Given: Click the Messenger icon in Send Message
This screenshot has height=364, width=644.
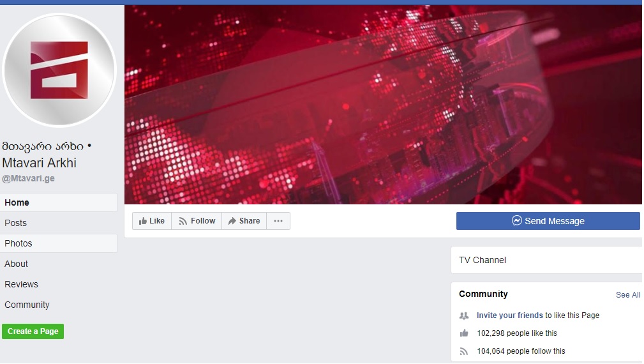Looking at the screenshot, I should [517, 220].
